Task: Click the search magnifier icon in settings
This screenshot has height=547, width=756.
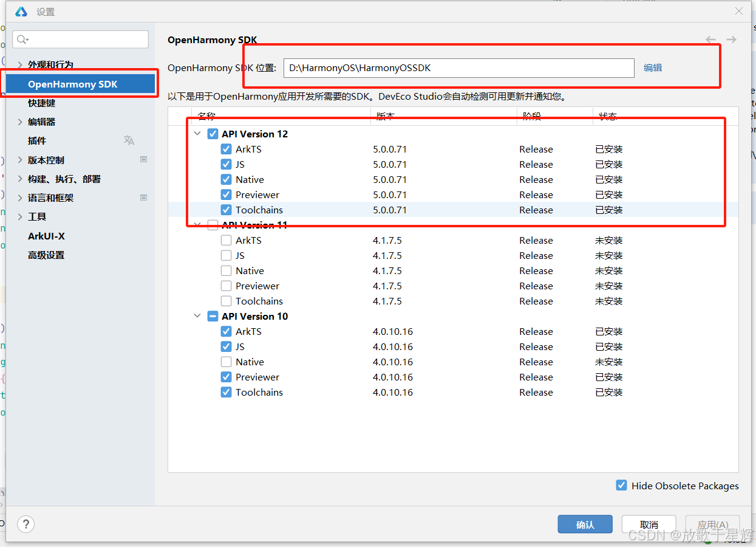Action: coord(22,40)
